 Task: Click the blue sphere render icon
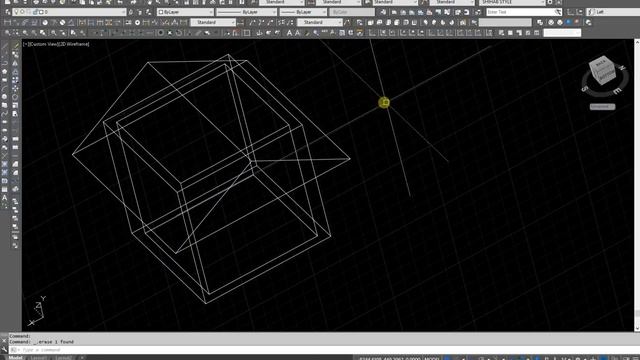tap(569, 22)
